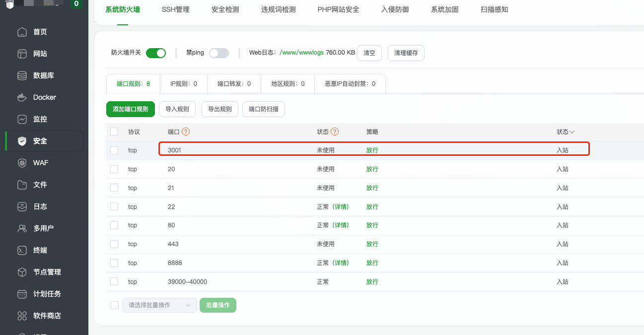Select the 端口规则 sub-tab
The image size is (644, 335).
(134, 84)
